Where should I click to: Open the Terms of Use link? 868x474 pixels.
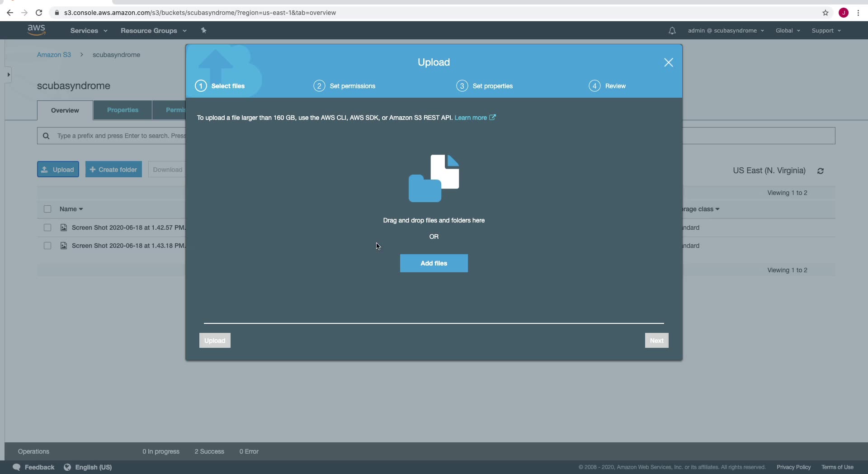click(837, 467)
